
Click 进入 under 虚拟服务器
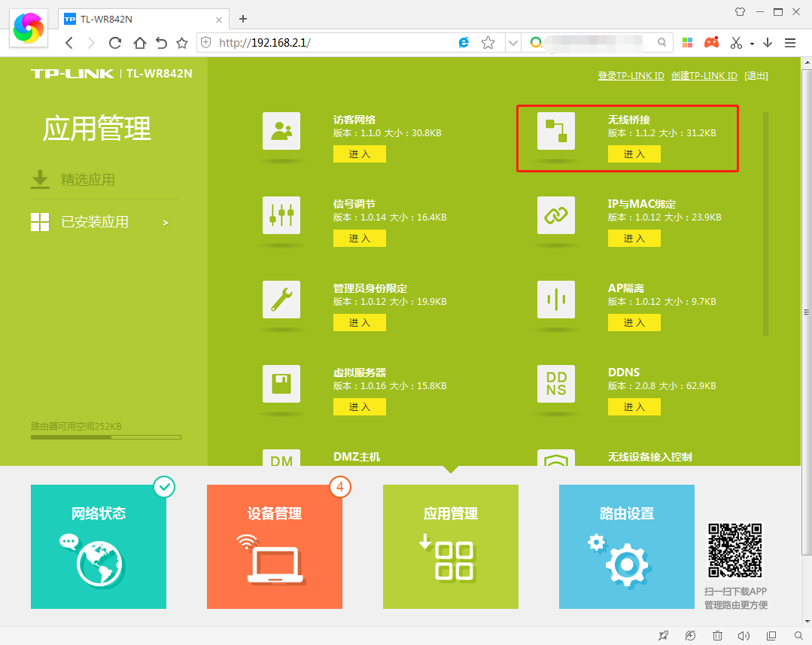360,406
